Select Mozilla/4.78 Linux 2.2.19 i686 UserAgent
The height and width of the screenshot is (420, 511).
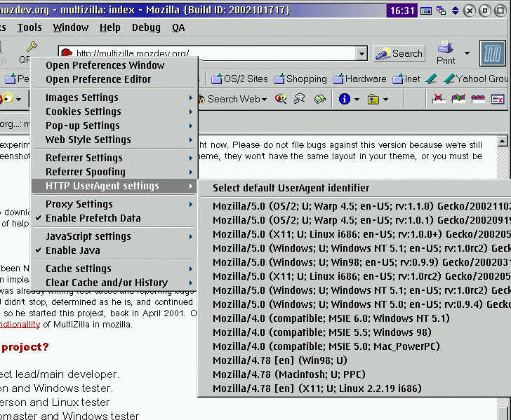(x=355, y=388)
